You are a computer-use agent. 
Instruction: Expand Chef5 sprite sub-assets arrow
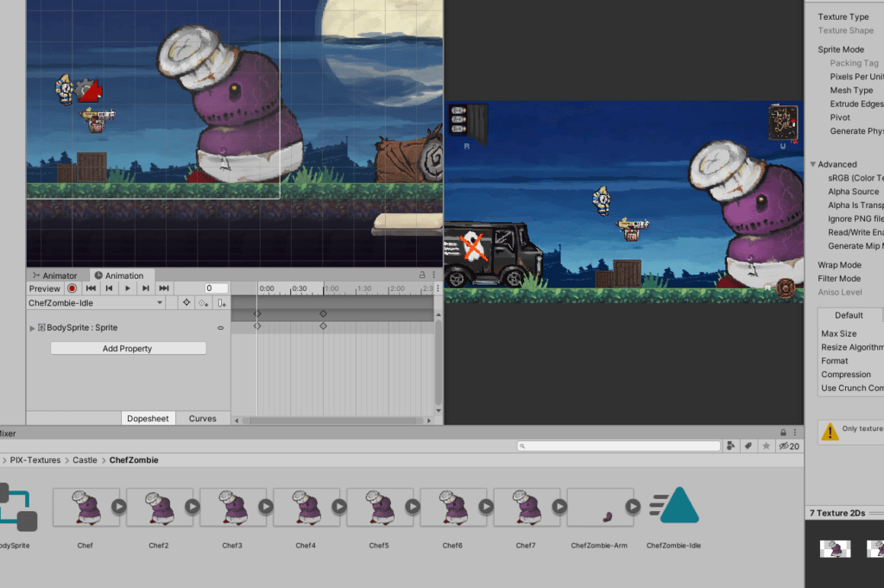pyautogui.click(x=413, y=506)
